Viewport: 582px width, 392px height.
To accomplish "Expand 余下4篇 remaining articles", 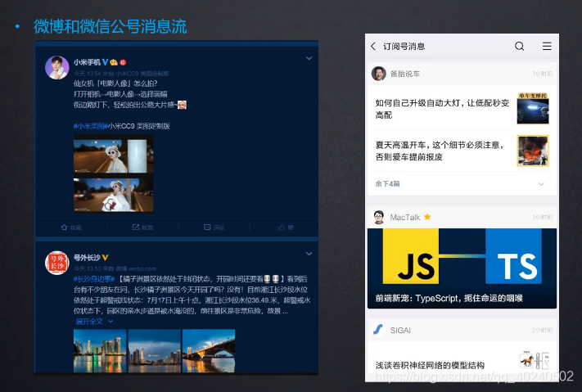I will click(x=462, y=184).
